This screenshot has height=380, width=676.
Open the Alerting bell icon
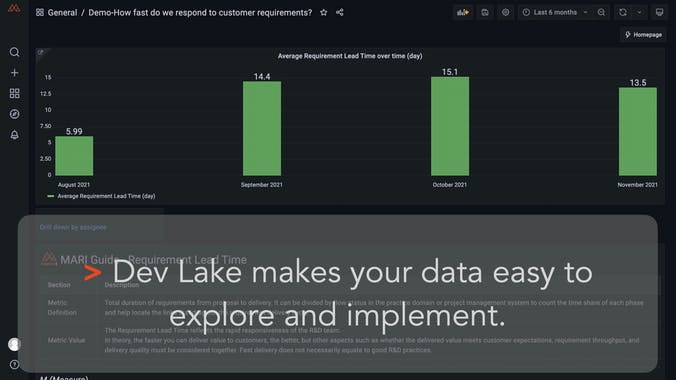(14, 135)
